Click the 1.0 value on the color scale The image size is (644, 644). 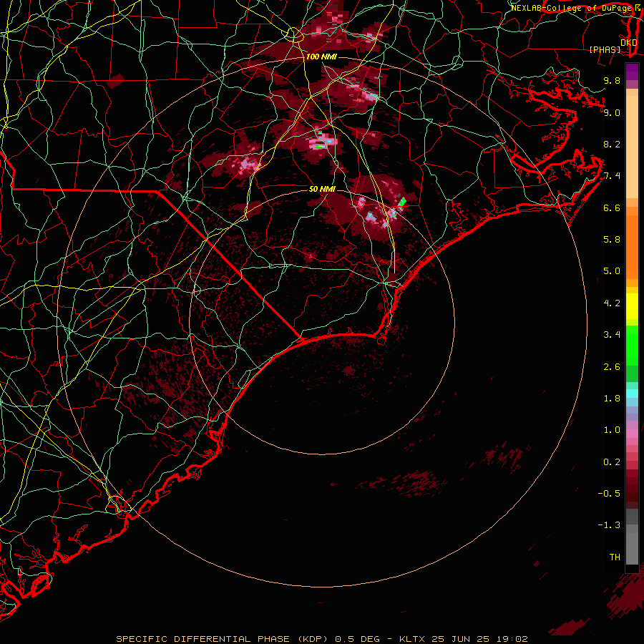tap(612, 430)
